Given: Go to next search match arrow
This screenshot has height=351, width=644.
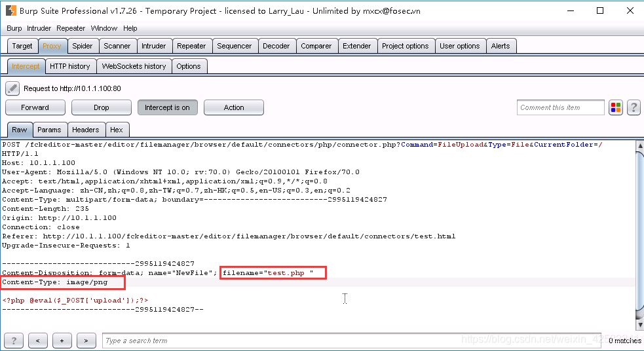Looking at the screenshot, I should pos(86,341).
